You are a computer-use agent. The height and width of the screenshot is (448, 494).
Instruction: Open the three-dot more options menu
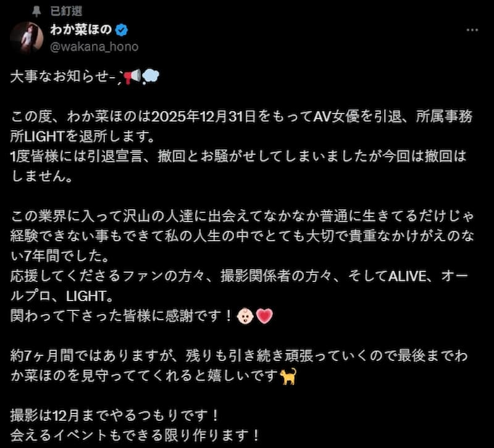click(x=472, y=30)
